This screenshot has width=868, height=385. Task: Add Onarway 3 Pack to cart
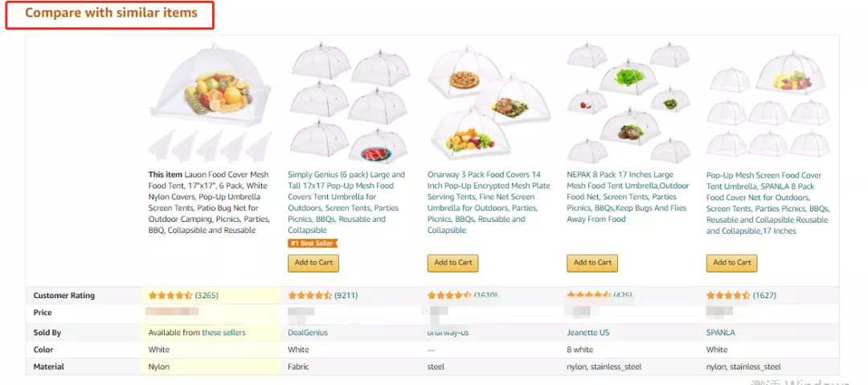pyautogui.click(x=453, y=263)
